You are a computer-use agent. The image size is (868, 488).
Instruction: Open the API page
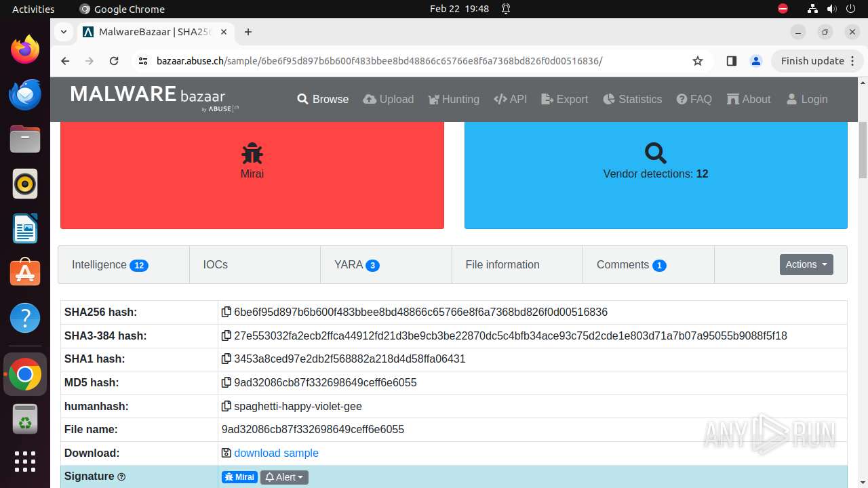click(x=511, y=99)
